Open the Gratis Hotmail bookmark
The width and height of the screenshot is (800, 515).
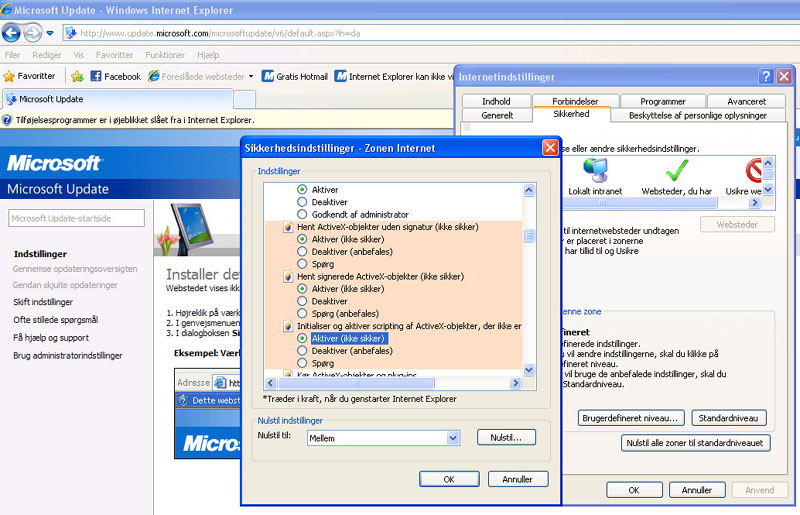click(x=295, y=76)
